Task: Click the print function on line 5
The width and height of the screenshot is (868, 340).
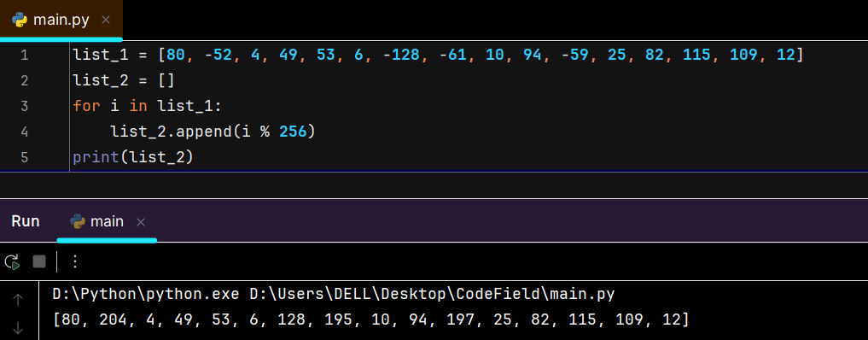Action: click(96, 157)
